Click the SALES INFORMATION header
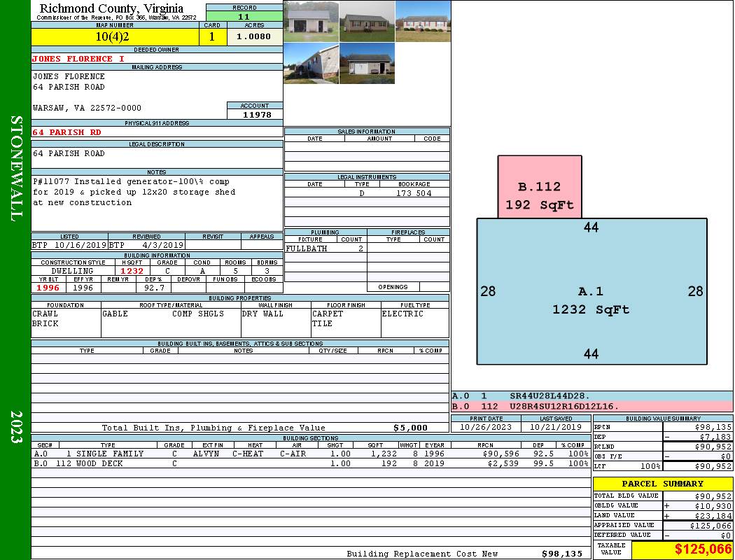The image size is (735, 560). [367, 131]
